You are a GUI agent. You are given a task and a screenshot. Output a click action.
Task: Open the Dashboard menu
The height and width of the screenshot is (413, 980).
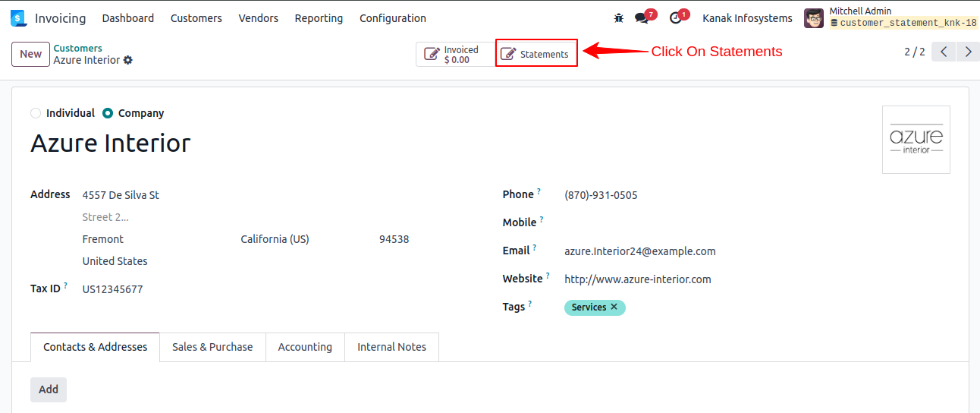pos(128,18)
